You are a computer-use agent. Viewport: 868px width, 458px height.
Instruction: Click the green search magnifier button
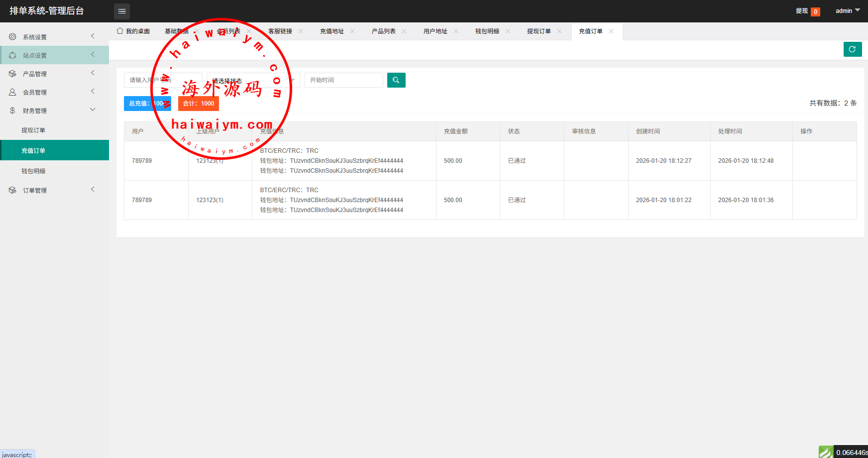(396, 80)
